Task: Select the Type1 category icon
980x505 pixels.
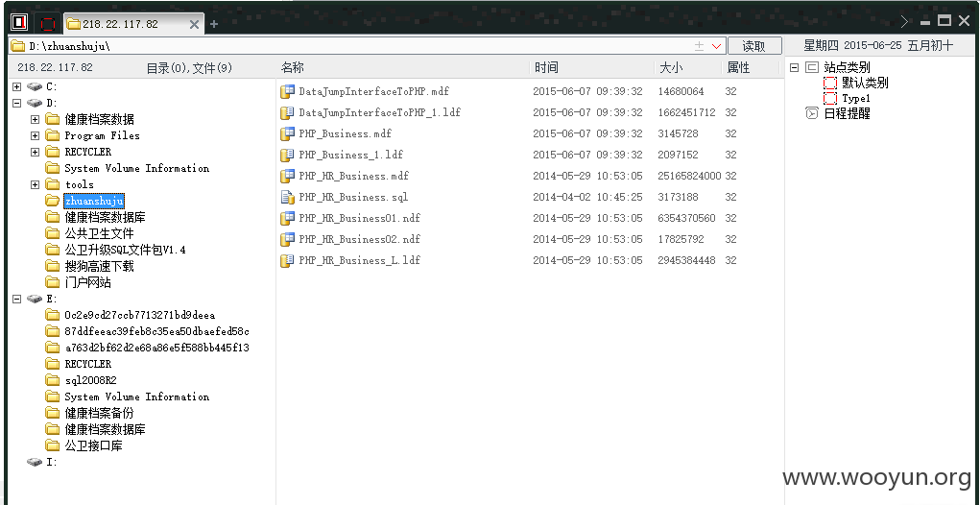Action: pos(830,98)
